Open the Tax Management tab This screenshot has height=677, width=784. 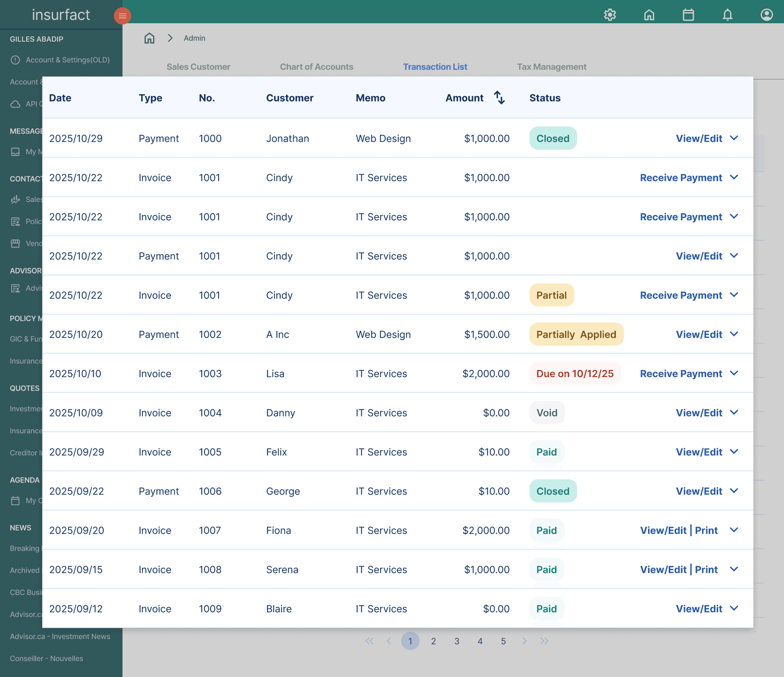pos(551,67)
